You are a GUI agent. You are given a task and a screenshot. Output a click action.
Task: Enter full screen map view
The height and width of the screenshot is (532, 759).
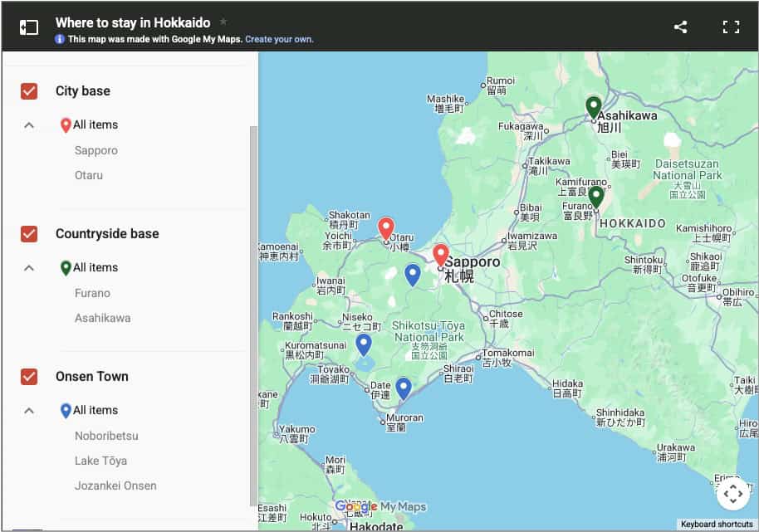[x=731, y=27]
